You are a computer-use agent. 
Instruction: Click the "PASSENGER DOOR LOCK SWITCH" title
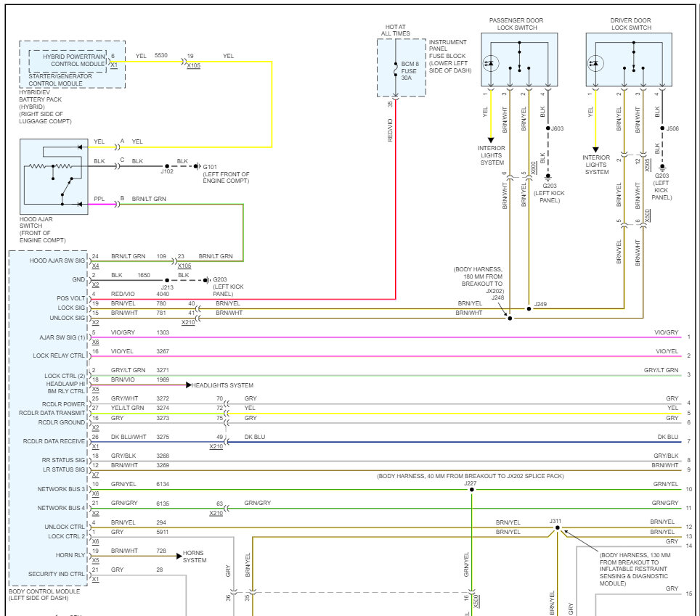click(x=516, y=24)
